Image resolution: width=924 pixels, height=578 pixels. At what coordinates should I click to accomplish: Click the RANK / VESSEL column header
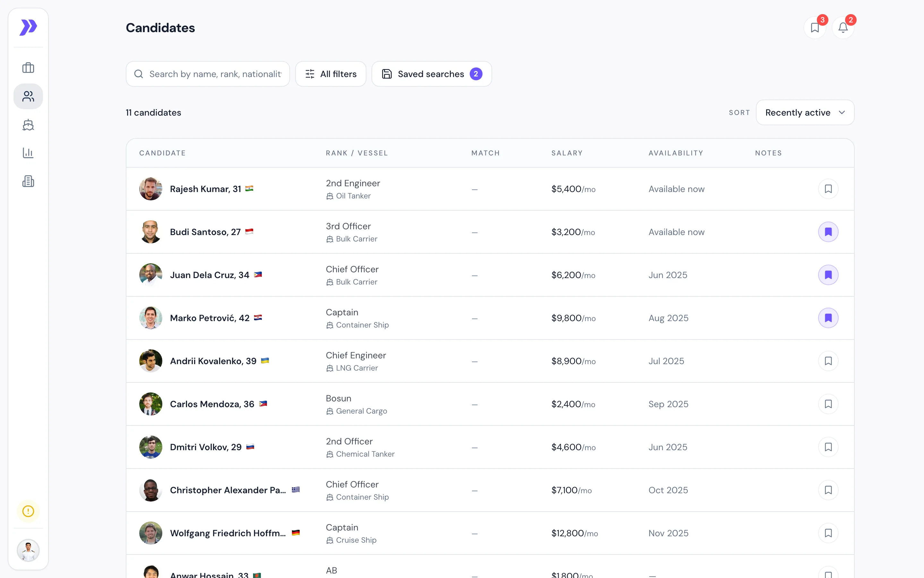[357, 153]
